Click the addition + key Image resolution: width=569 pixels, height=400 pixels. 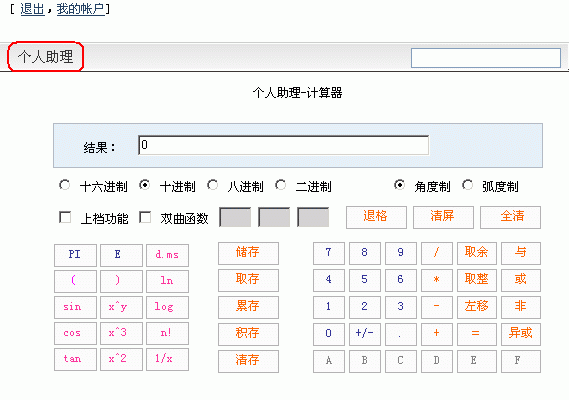tap(437, 334)
